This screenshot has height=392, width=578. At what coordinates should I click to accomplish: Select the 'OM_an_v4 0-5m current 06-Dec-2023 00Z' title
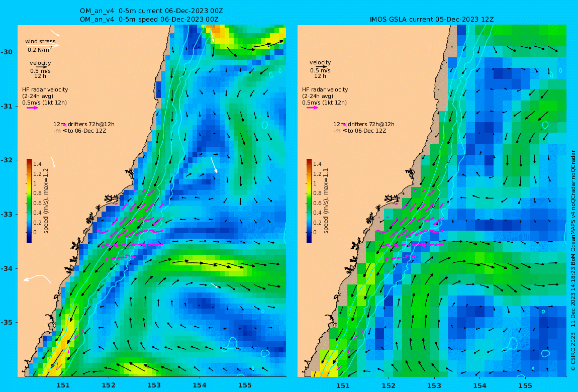(151, 11)
